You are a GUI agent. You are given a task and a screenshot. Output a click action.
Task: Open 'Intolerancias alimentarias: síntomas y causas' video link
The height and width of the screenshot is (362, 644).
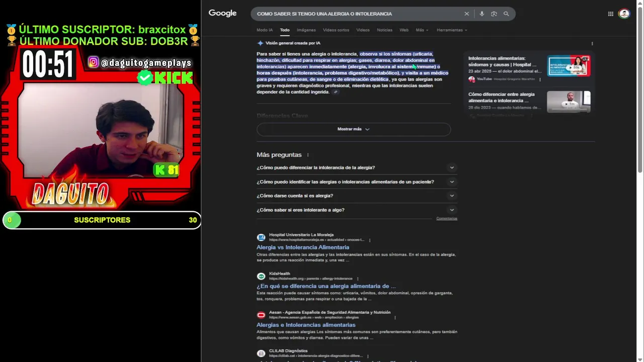point(502,61)
